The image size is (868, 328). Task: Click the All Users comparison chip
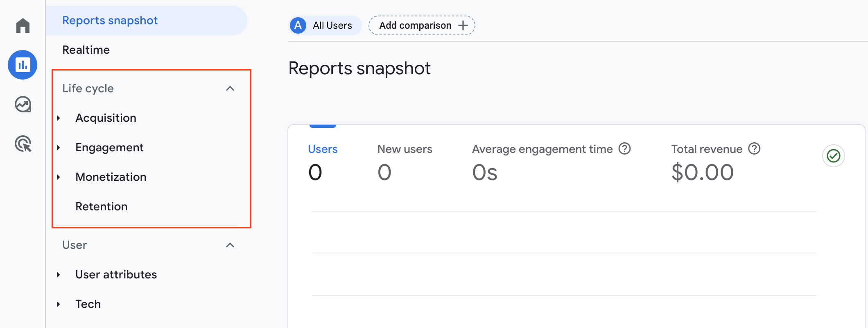pyautogui.click(x=325, y=25)
